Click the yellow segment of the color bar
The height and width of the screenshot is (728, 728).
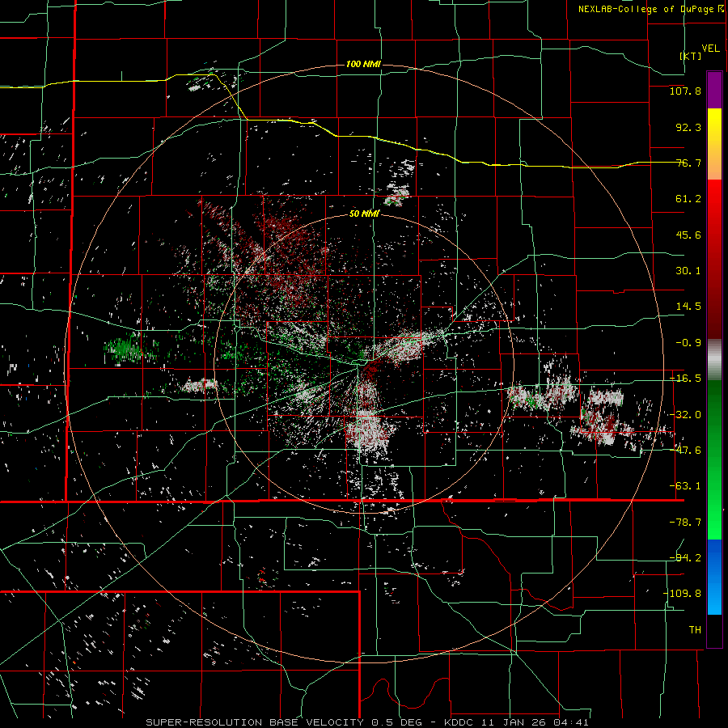pyautogui.click(x=714, y=144)
